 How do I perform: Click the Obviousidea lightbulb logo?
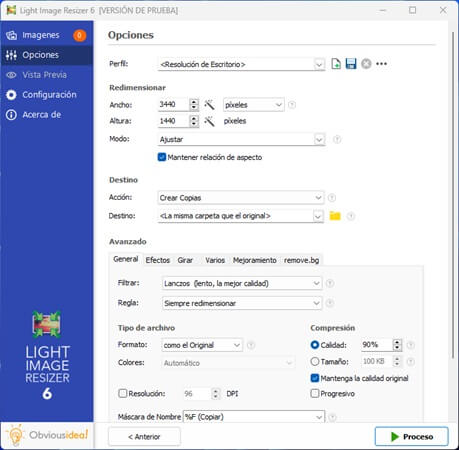(x=15, y=435)
